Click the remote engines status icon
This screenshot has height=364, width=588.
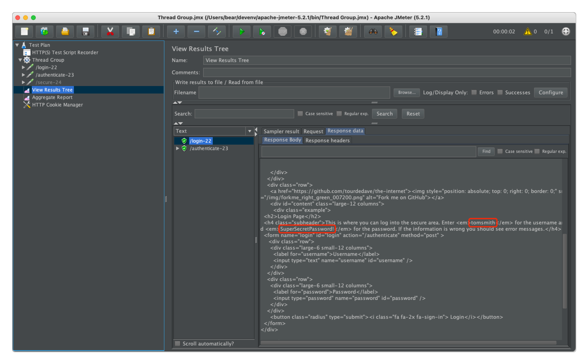(566, 31)
